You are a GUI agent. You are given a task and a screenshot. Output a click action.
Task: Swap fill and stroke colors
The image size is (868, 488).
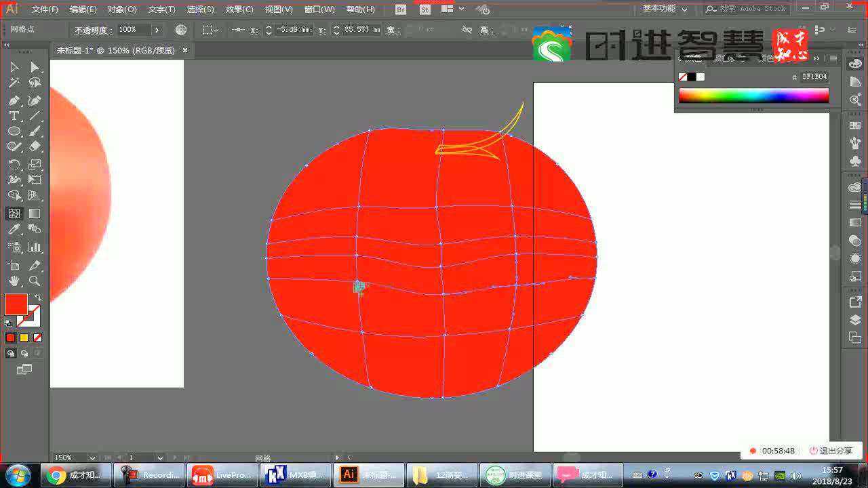tap(38, 297)
